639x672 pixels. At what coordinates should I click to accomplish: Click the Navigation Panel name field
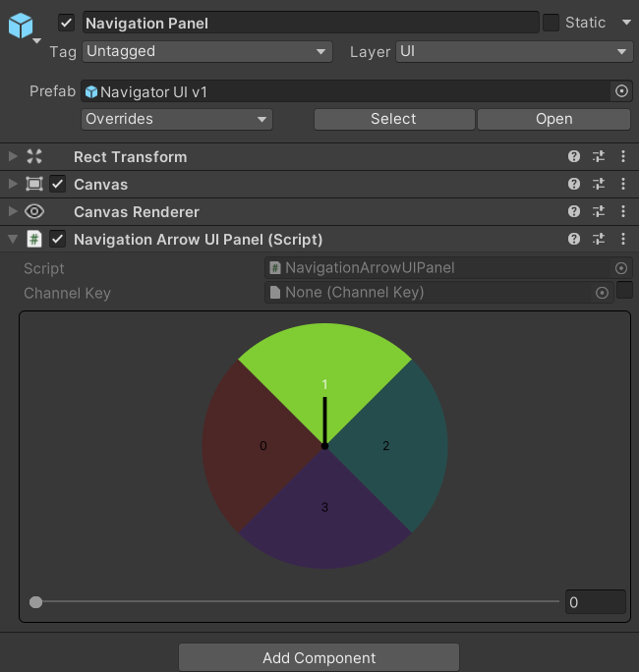pos(311,23)
